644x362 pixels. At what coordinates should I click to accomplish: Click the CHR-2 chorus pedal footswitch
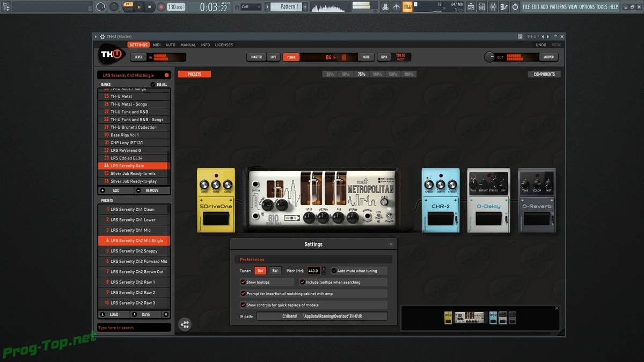(441, 219)
